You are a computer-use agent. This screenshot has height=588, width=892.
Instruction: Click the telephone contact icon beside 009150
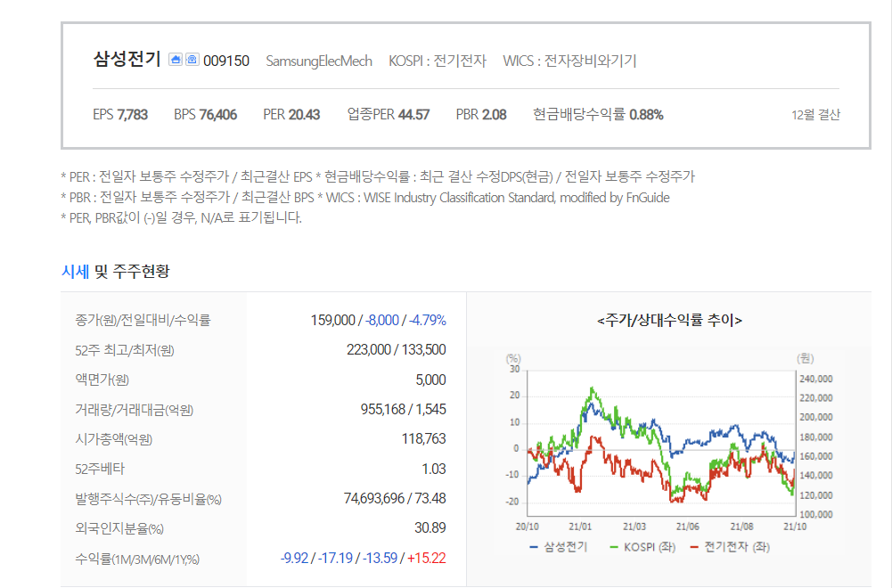(x=192, y=60)
